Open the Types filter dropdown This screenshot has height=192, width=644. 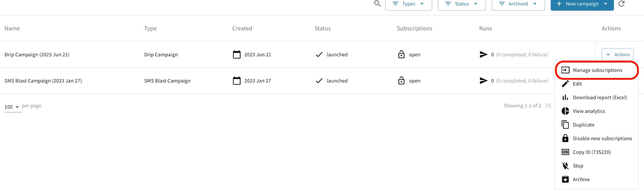click(408, 4)
